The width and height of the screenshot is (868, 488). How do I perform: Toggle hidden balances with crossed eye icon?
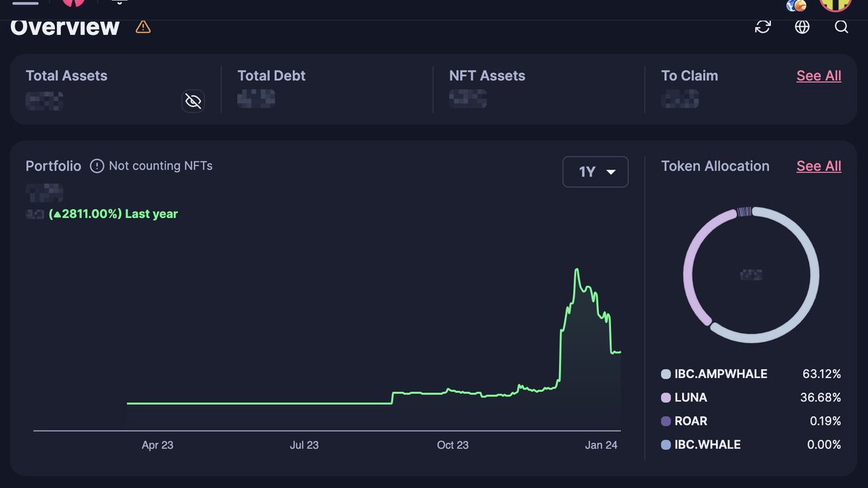click(x=193, y=101)
